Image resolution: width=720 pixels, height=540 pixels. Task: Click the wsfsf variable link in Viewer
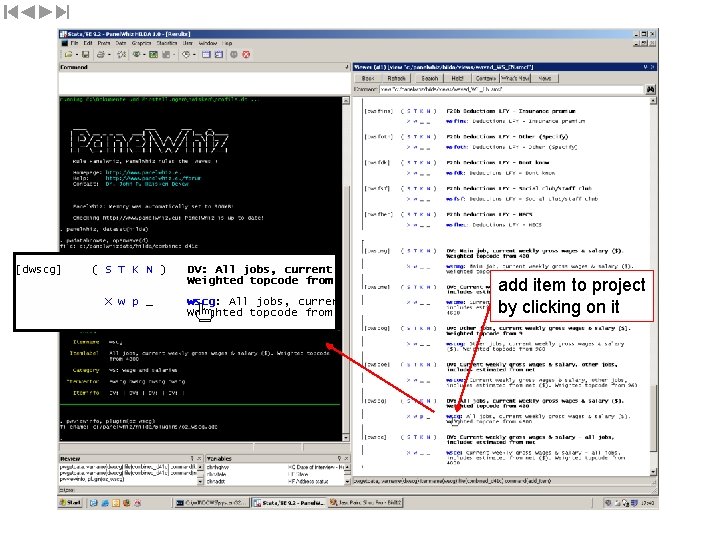point(455,199)
